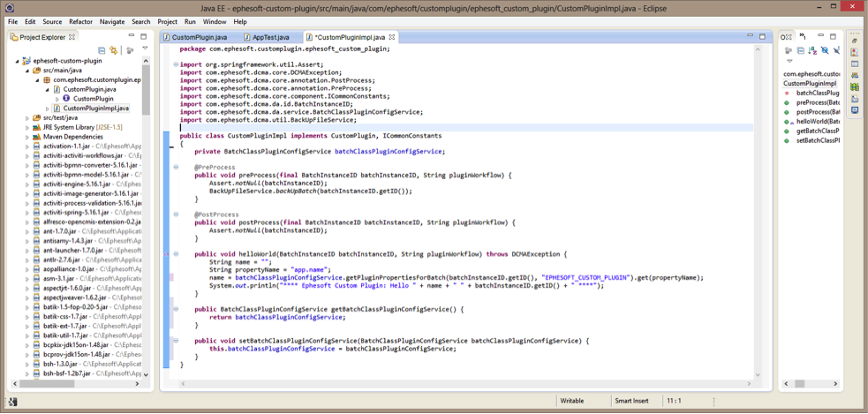Toggle folding of the import block

pos(176,64)
